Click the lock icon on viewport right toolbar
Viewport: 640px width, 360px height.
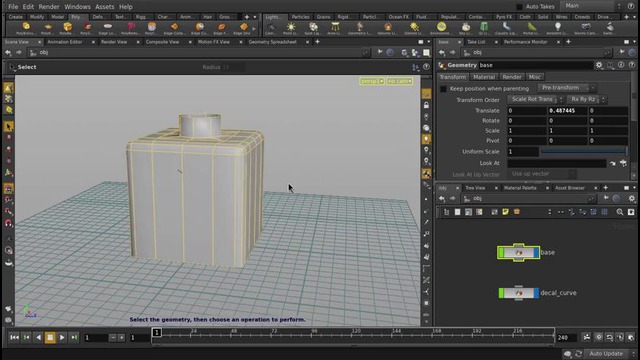(426, 105)
